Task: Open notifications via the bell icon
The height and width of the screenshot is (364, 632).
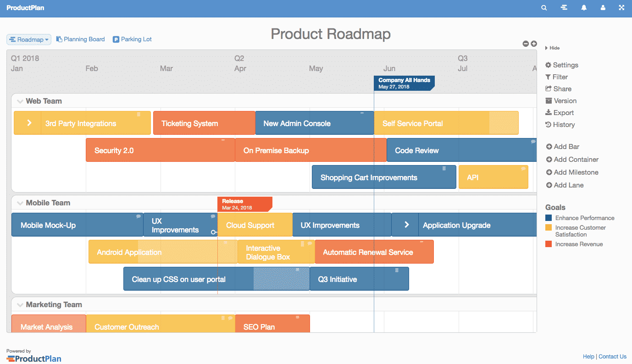Action: [x=583, y=7]
